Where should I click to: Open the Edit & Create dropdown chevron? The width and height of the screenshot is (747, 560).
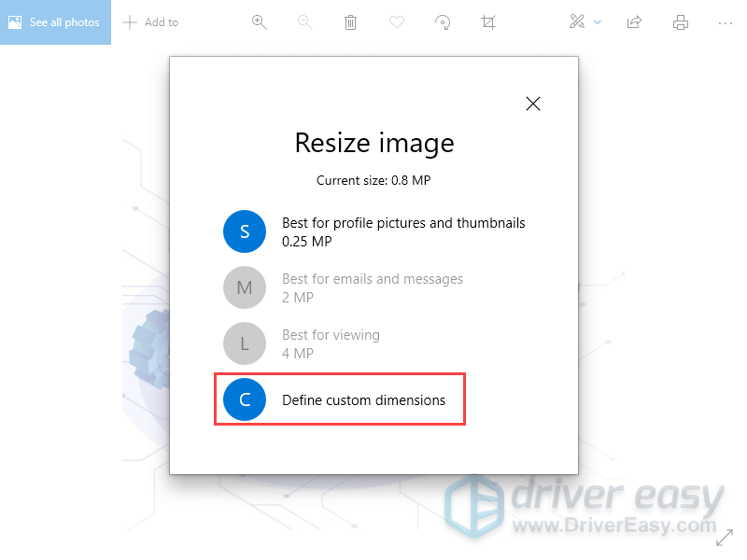[x=599, y=21]
